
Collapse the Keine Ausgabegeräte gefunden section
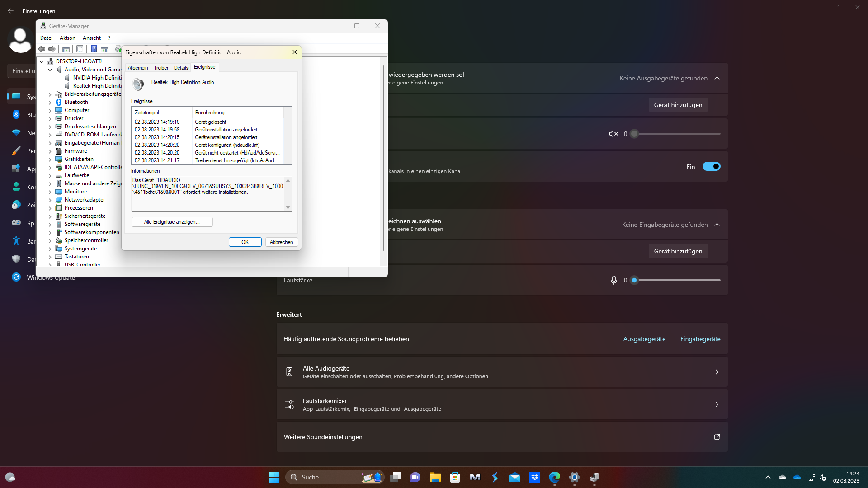[x=717, y=78]
